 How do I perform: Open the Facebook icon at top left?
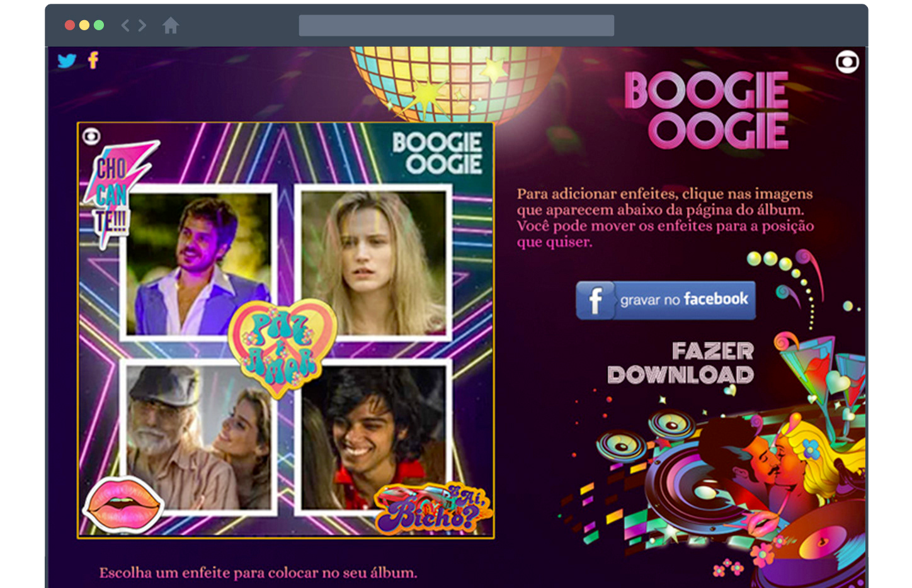coord(93,60)
